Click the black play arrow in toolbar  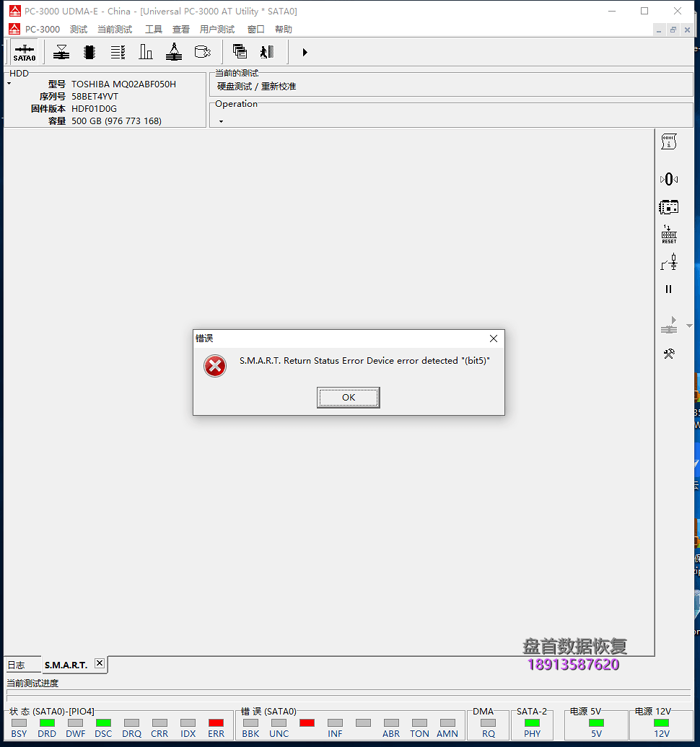pos(305,53)
